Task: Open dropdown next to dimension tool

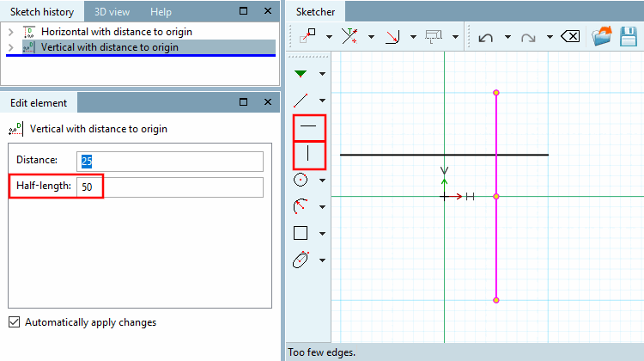Action: coord(329,37)
